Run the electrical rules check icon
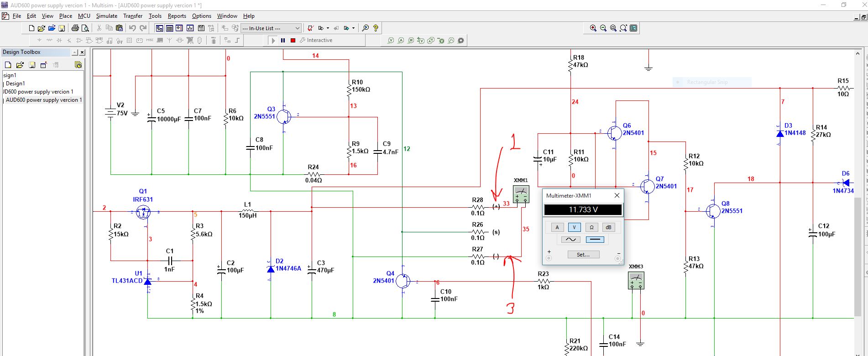868x356 pixels. click(x=310, y=28)
